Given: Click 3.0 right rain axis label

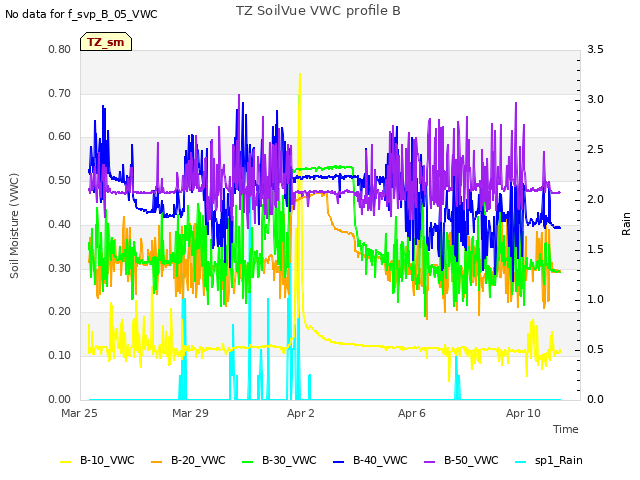Looking at the screenshot, I should (x=595, y=99).
